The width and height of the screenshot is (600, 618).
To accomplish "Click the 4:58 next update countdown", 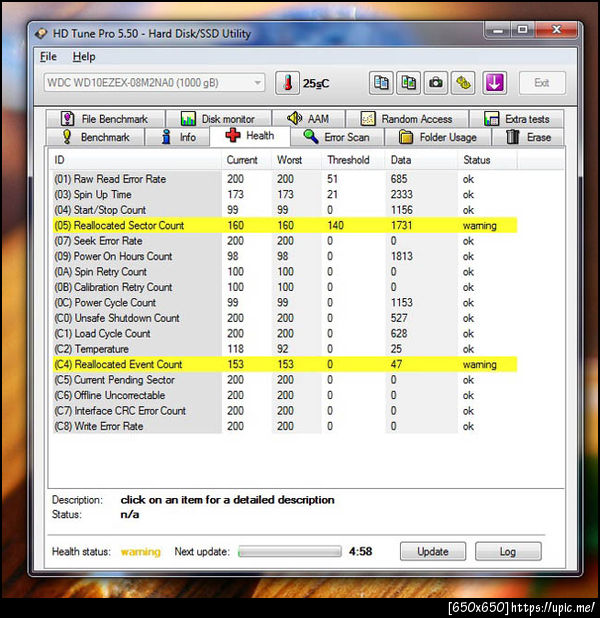I will 360,551.
